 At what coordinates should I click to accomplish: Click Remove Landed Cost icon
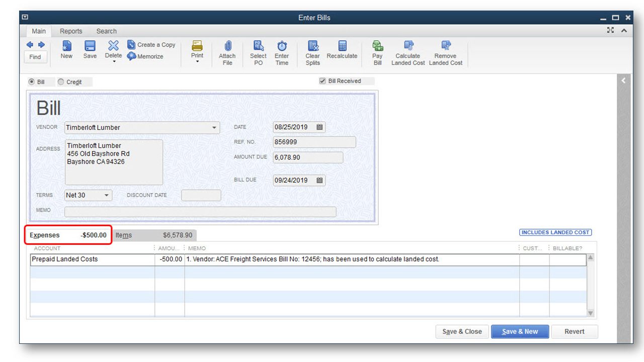445,46
